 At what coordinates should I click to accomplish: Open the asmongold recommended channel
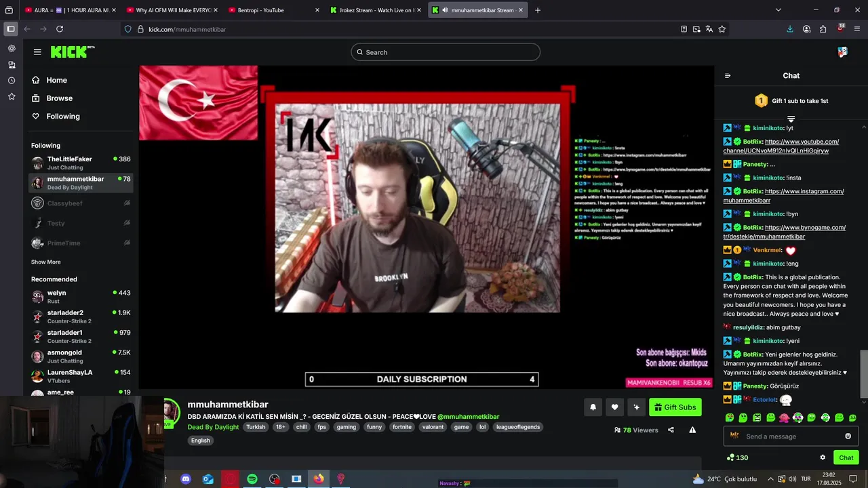tap(81, 357)
